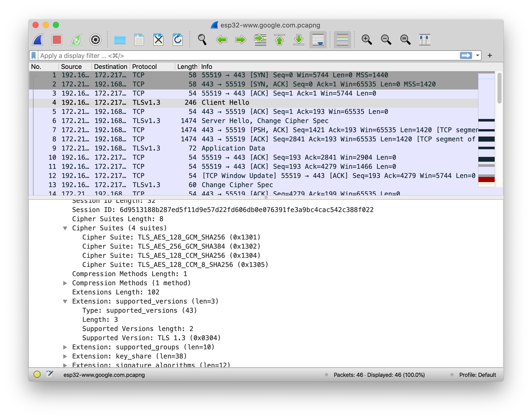
Task: Click the display filter bookmark icon
Action: tap(34, 55)
